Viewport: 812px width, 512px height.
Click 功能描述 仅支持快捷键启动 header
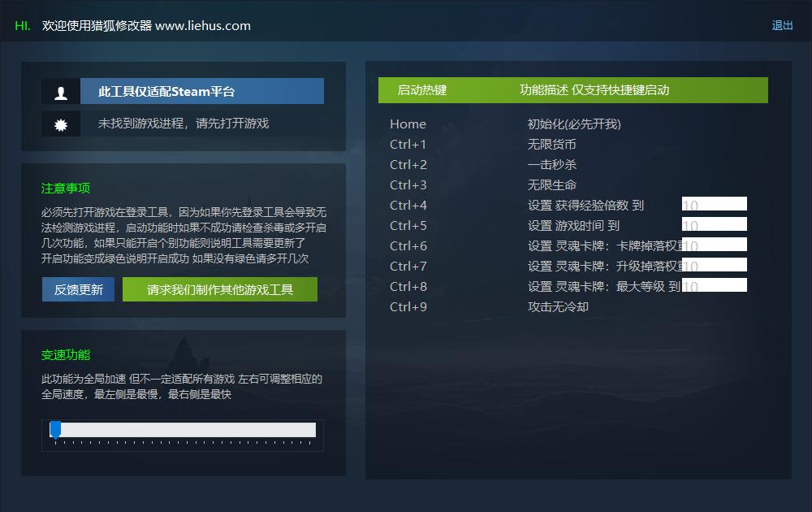(x=594, y=90)
